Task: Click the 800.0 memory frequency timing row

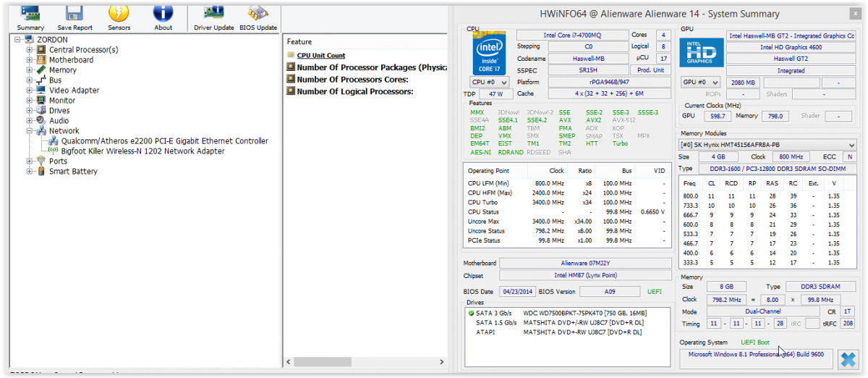Action: point(767,196)
